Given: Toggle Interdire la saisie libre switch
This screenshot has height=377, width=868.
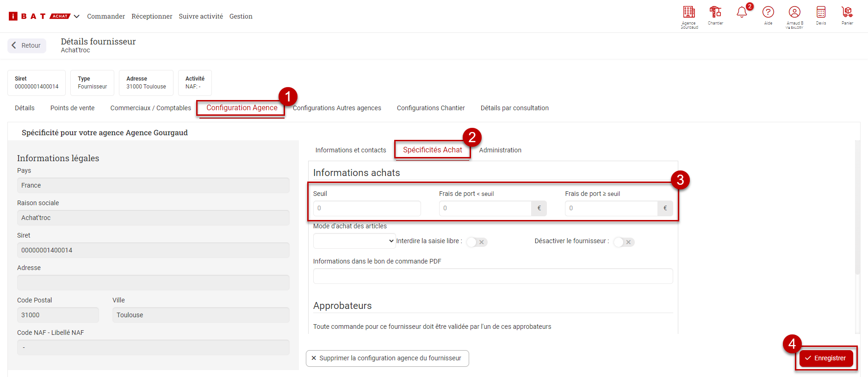Looking at the screenshot, I should (477, 242).
